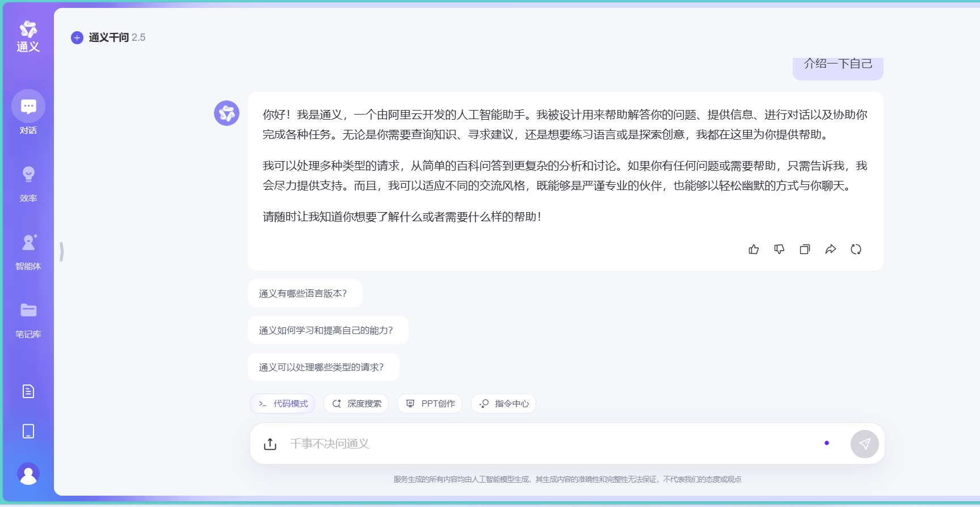
Task: Start a new chat with the plus icon
Action: pyautogui.click(x=77, y=37)
